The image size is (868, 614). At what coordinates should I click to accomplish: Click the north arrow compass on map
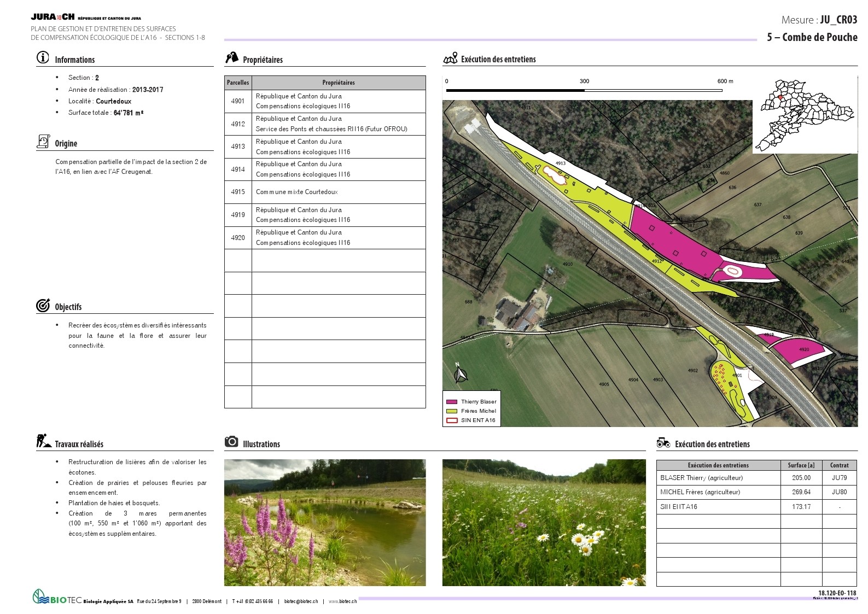point(461,374)
